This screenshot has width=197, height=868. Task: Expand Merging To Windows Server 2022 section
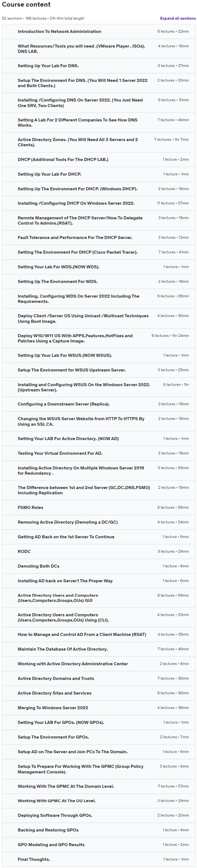99,708
